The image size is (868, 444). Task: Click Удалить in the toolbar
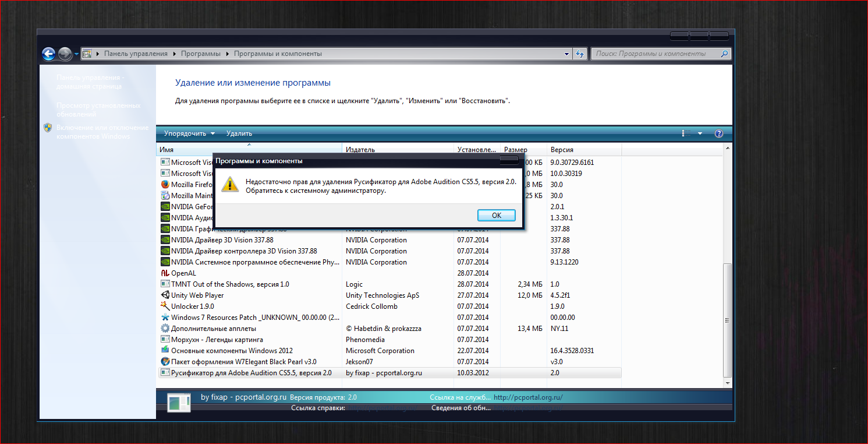pos(239,133)
